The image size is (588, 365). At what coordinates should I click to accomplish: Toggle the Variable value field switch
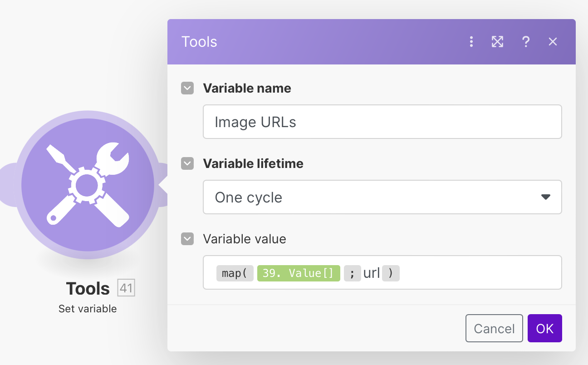(x=187, y=239)
